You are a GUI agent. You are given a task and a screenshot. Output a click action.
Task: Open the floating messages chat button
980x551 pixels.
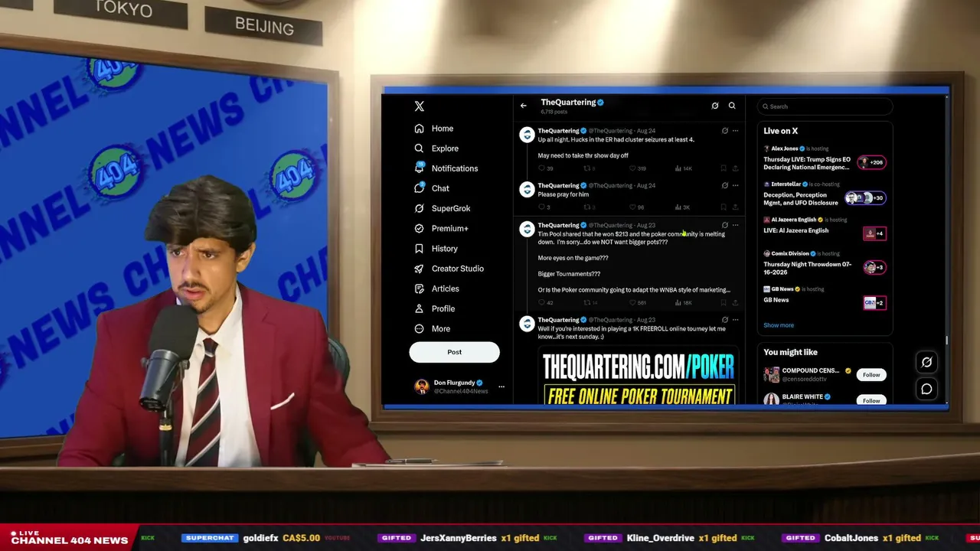(x=926, y=390)
